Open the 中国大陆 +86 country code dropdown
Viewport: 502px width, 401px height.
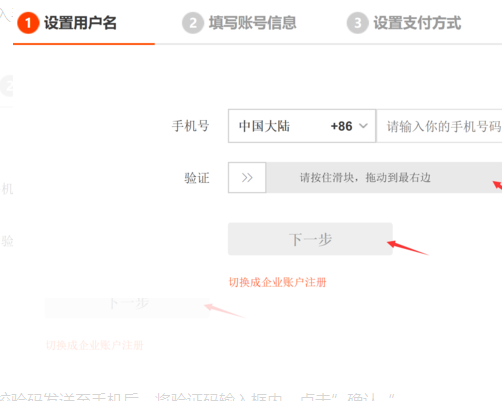click(302, 126)
